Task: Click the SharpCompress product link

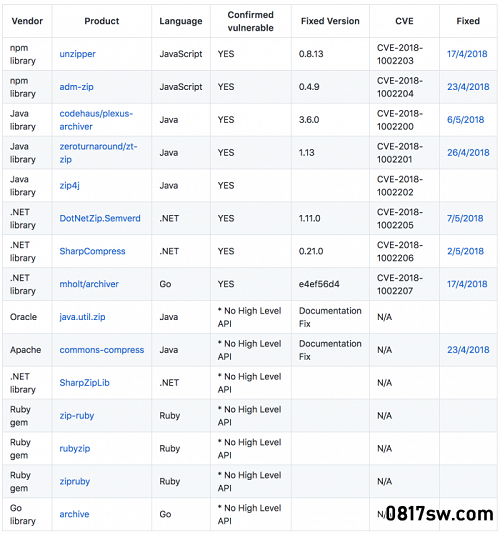Action: tap(92, 251)
